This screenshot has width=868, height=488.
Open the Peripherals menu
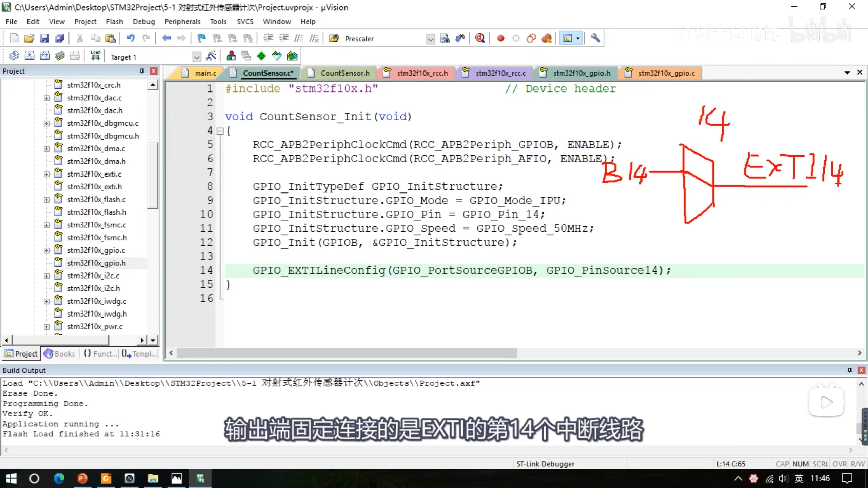coord(182,22)
